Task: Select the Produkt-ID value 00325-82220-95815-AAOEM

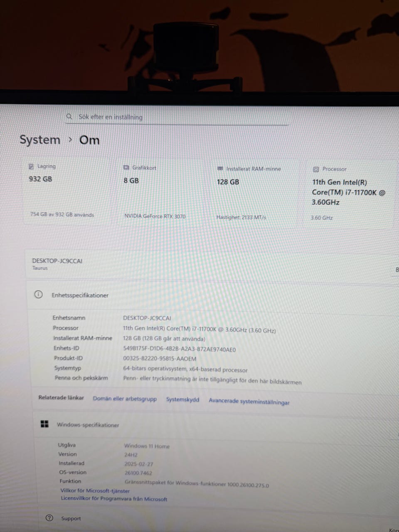Action: [x=160, y=359]
